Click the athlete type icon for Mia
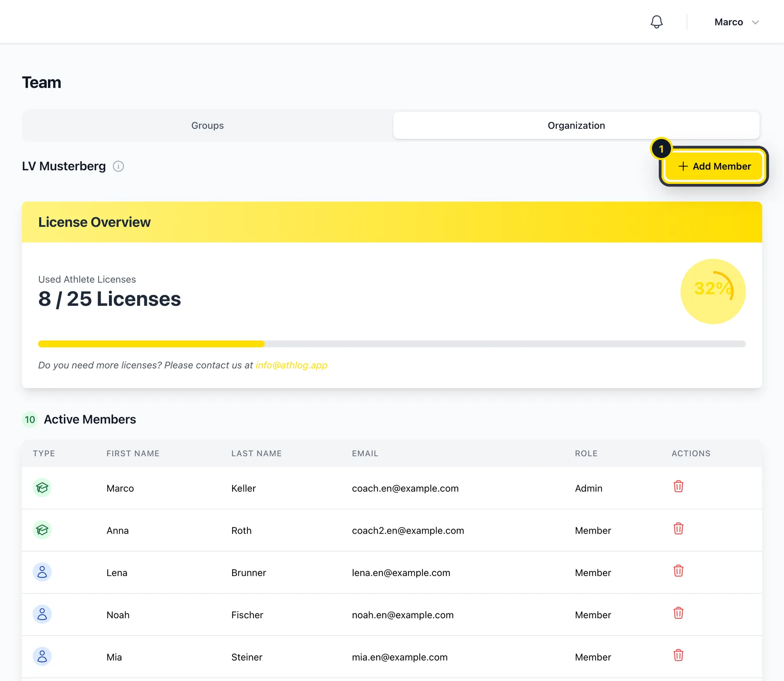Screen dimensions: 784x681 pyautogui.click(x=42, y=657)
